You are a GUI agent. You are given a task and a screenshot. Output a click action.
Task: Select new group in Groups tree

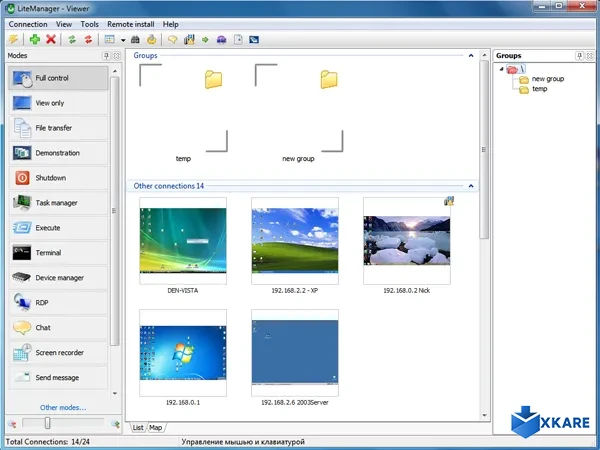click(x=548, y=79)
